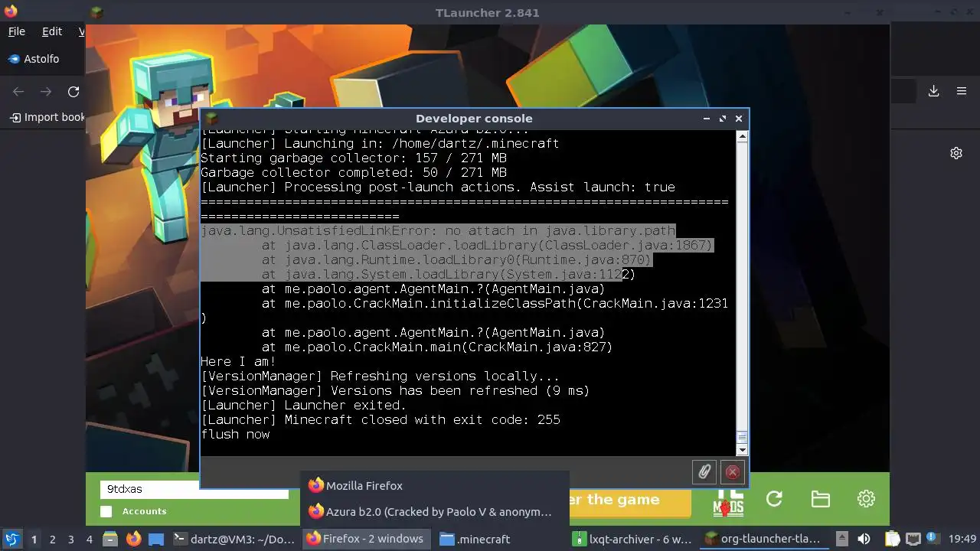Click the show desktop icon in taskbar
This screenshot has width=980, height=551.
(156, 539)
